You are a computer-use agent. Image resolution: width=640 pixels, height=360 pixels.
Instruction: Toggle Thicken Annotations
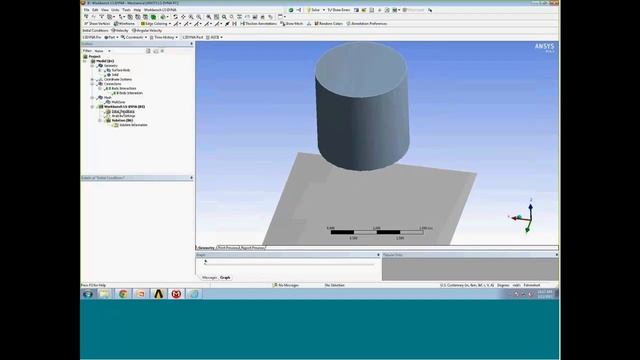(258, 24)
